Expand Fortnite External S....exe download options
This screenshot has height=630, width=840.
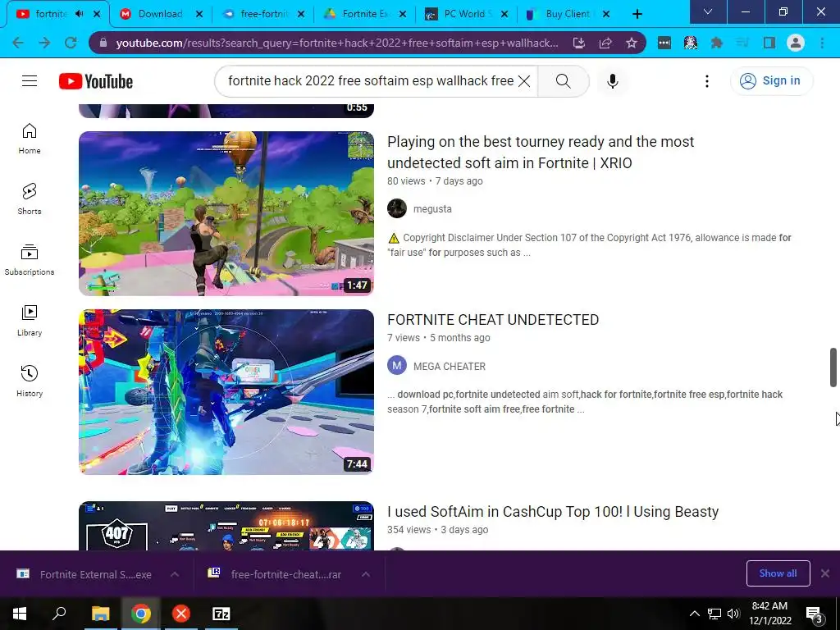[175, 574]
